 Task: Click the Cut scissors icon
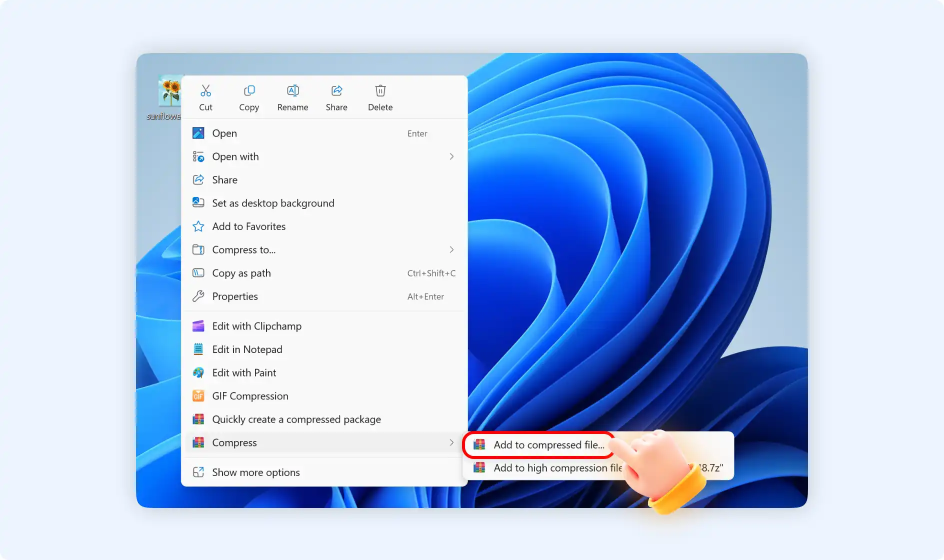point(205,90)
